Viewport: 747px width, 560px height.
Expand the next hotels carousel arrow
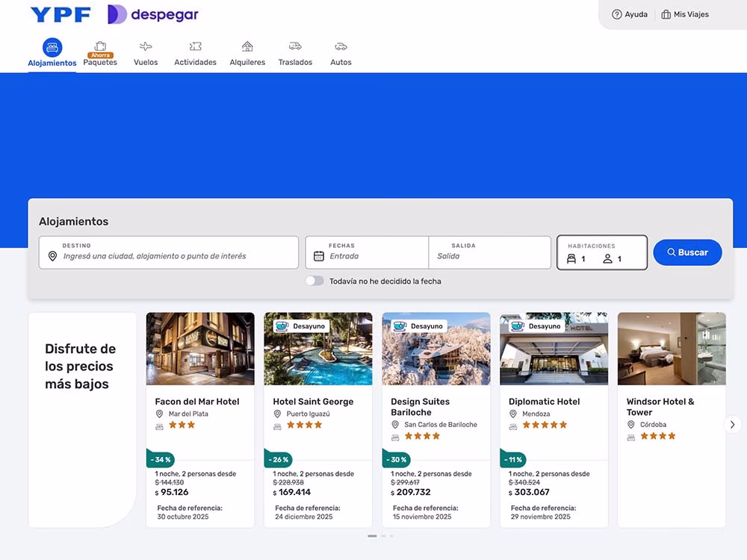[x=733, y=424]
